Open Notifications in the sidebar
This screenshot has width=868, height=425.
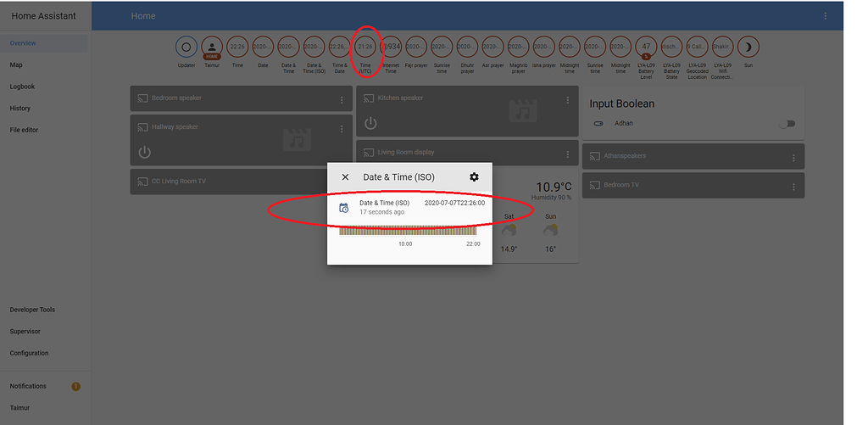pos(44,386)
